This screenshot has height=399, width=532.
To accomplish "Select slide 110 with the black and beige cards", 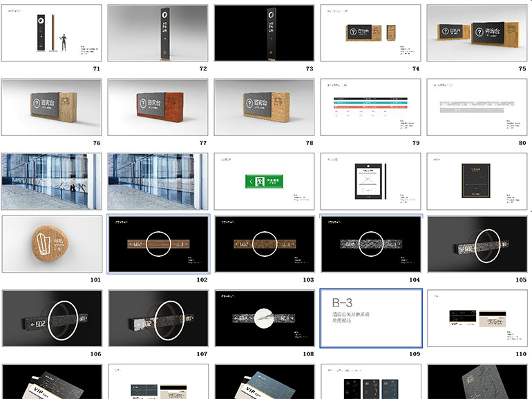I will click(x=477, y=318).
